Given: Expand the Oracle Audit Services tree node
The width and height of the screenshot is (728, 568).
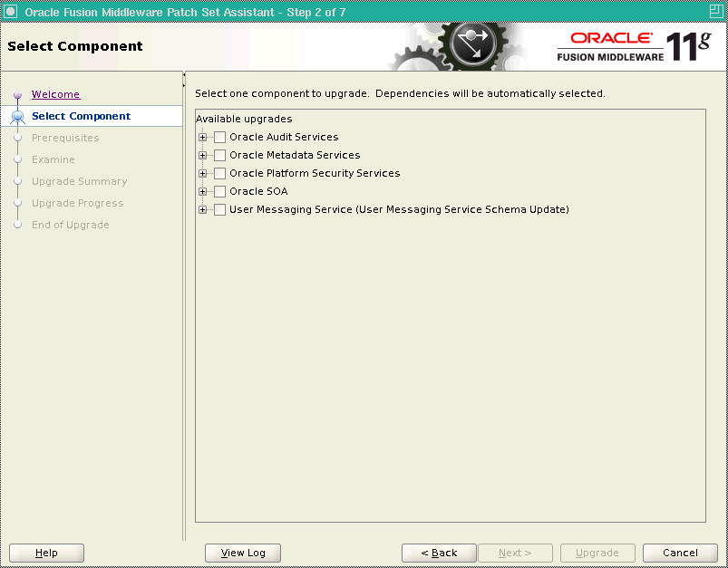Looking at the screenshot, I should tap(202, 138).
